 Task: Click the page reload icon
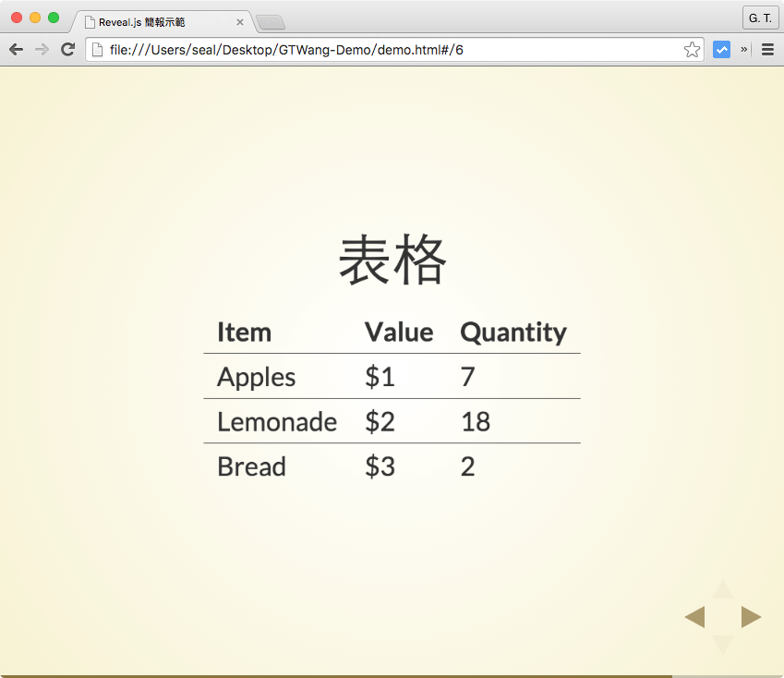click(x=67, y=49)
